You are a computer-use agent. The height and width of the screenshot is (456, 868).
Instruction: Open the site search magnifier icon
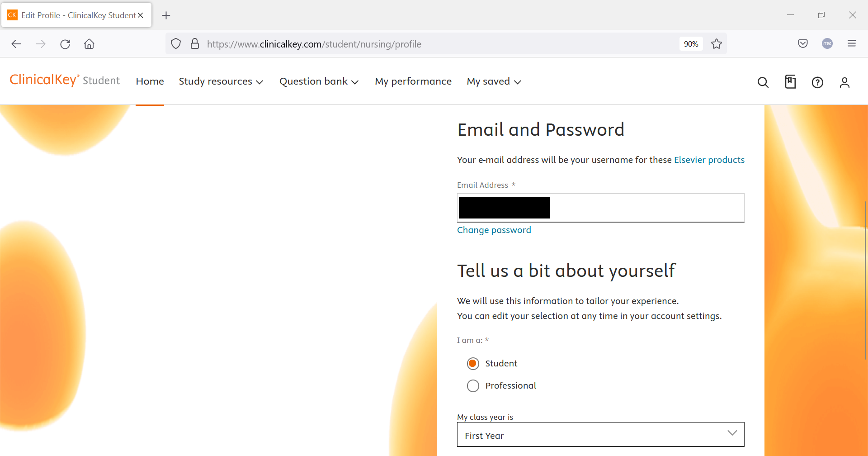[x=763, y=82]
